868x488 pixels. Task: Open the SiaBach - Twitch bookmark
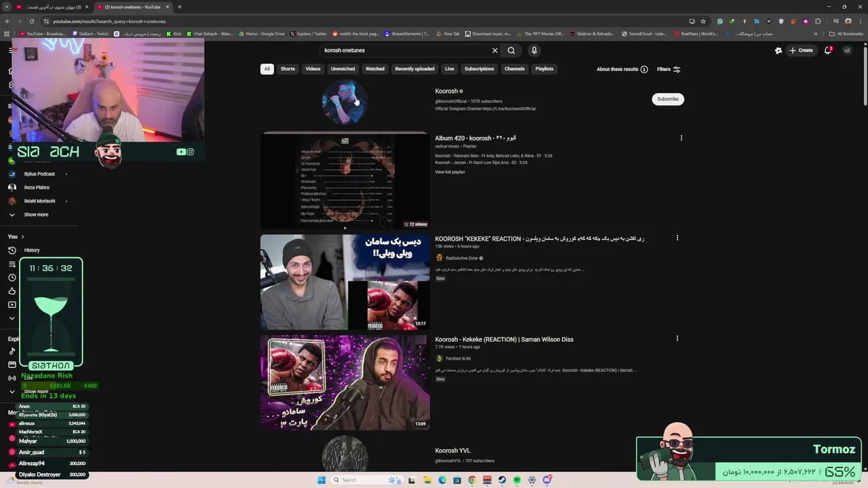[x=90, y=34]
